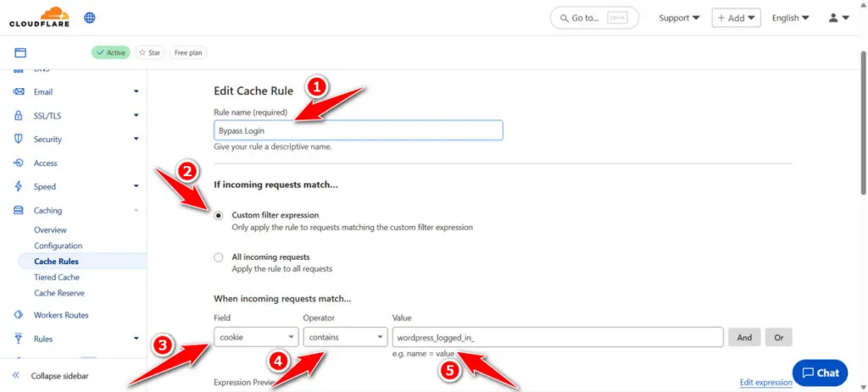Select the Custom filter expression radio button
This screenshot has height=392, width=868.
point(219,216)
